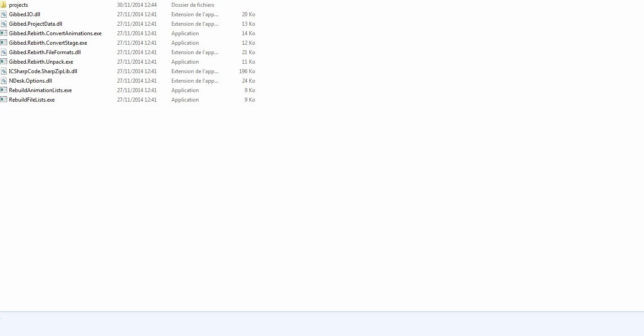This screenshot has width=644, height=336.
Task: Click the 21 Ko size of FileFormats.dll
Action: pyautogui.click(x=248, y=52)
